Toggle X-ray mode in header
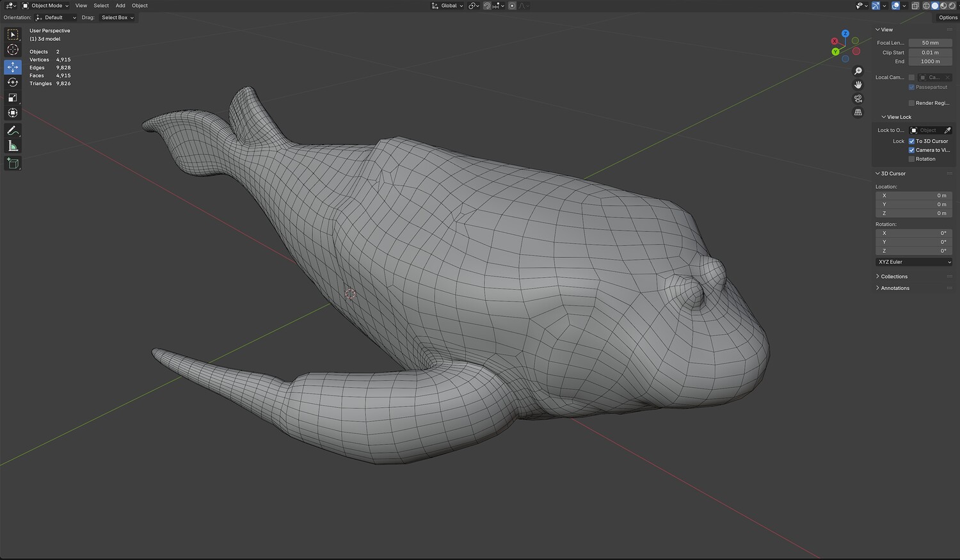This screenshot has width=960, height=560. point(915,6)
